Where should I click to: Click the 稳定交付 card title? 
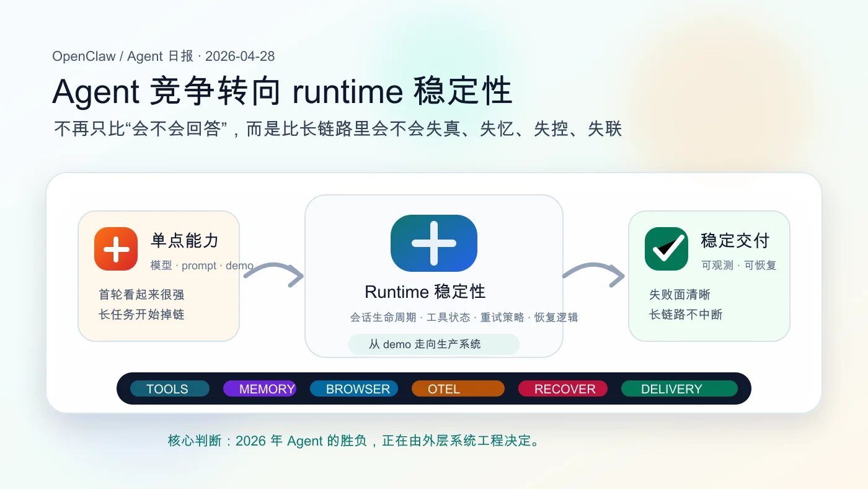click(735, 240)
